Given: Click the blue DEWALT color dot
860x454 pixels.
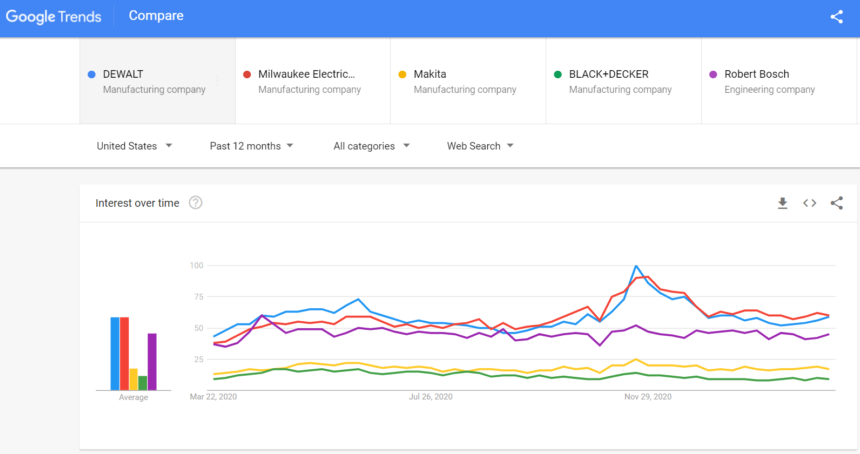Looking at the screenshot, I should [92, 74].
